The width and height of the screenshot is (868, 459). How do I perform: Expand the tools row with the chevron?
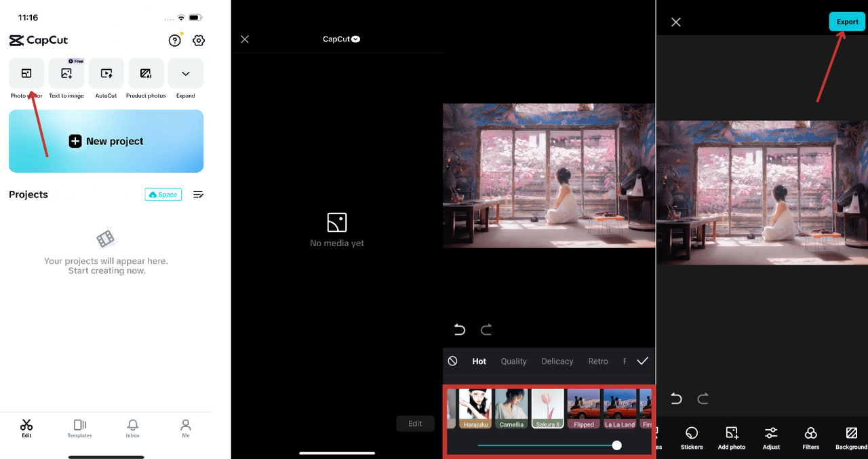186,73
